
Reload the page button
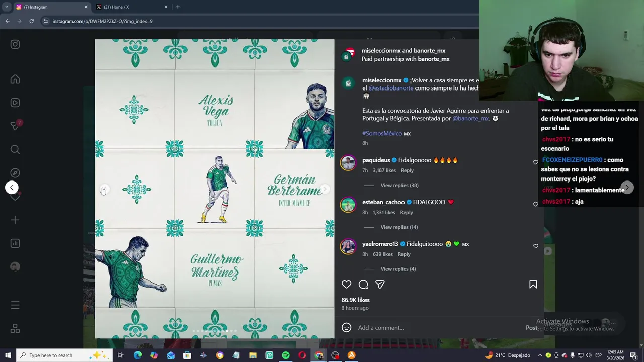31,21
